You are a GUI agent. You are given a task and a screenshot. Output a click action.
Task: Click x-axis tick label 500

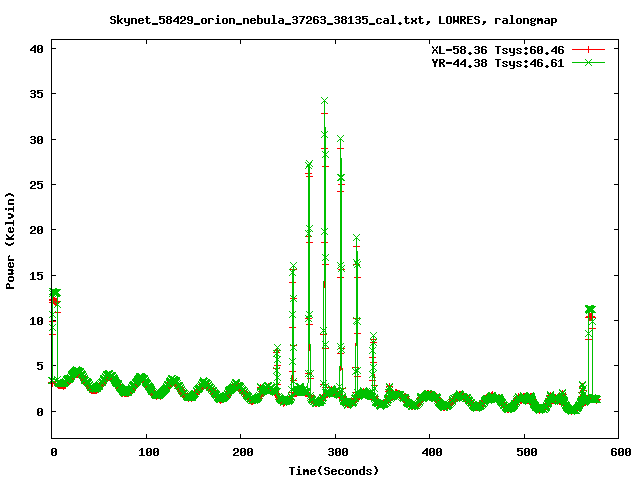coord(527,452)
